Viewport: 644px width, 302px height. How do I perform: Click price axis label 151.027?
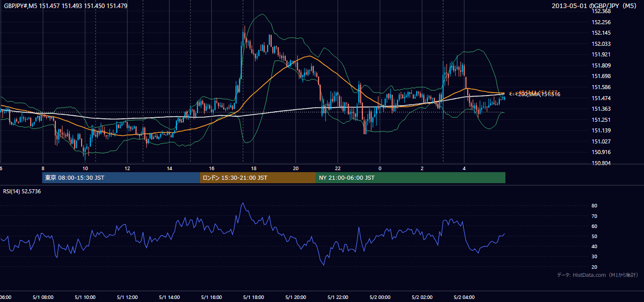601,141
